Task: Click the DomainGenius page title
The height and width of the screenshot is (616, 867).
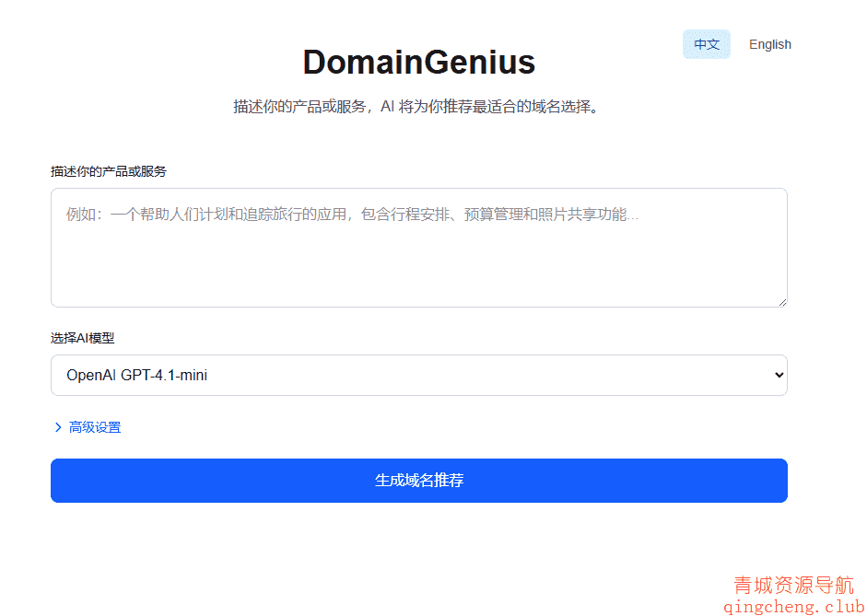Action: [418, 62]
